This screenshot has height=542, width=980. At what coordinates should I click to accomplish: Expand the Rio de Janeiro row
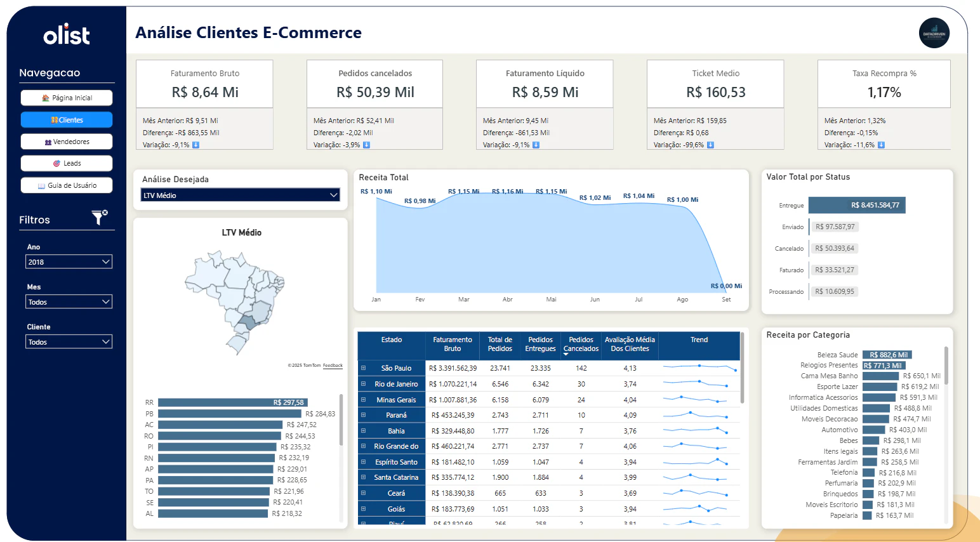pyautogui.click(x=364, y=384)
